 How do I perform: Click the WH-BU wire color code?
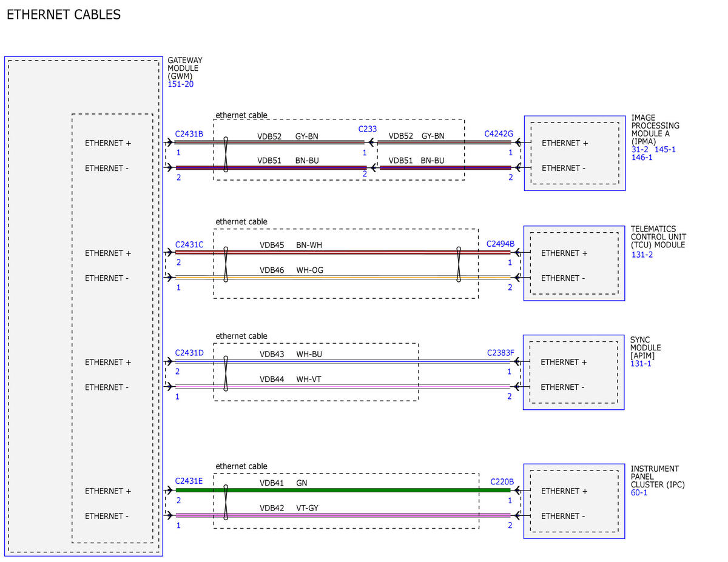[309, 354]
